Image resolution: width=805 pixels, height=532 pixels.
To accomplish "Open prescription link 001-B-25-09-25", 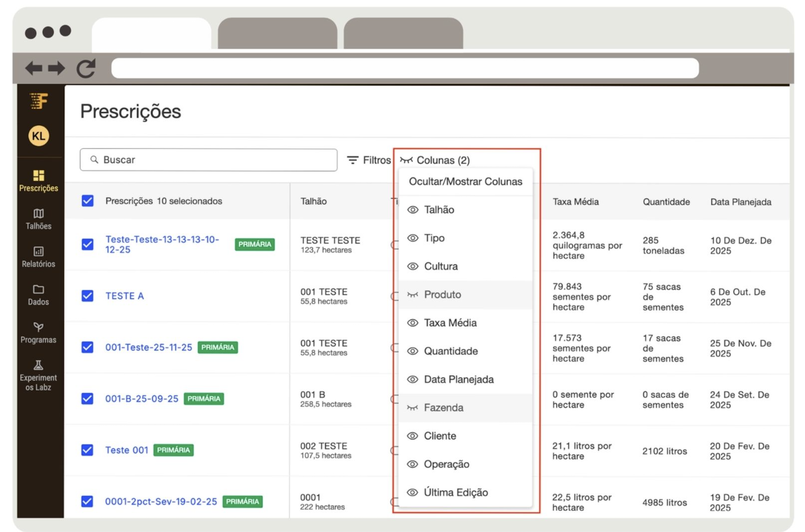I will point(142,399).
